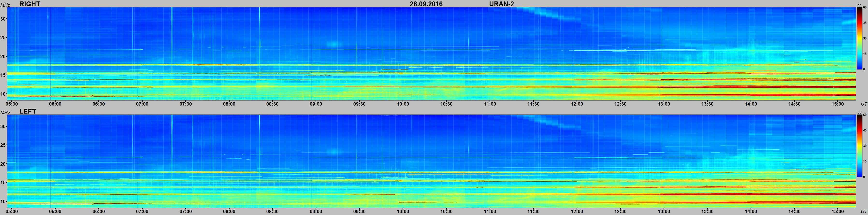This screenshot has width=868, height=215.
Task: Click the 20 MHz tick on RIGHT panel axis
Action: (x=3, y=56)
